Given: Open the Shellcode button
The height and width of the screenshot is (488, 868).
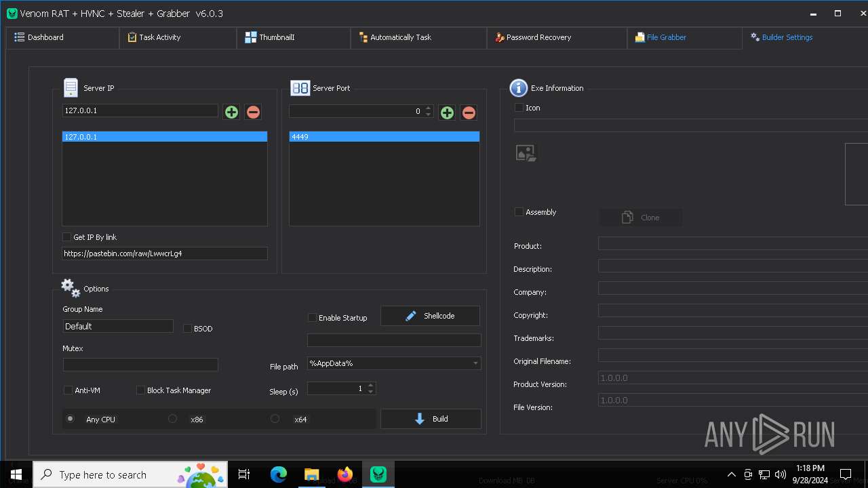Looking at the screenshot, I should coord(430,316).
